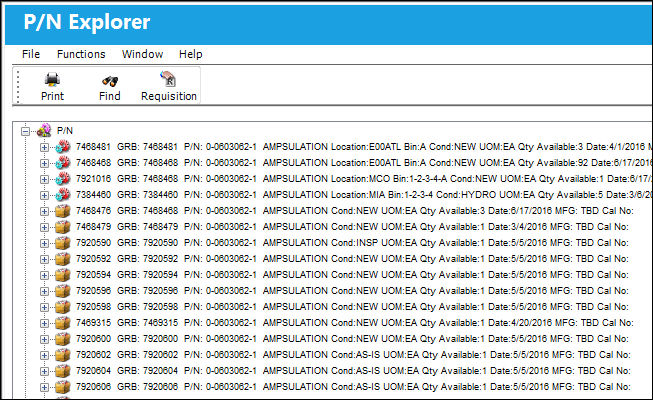Expand the 7468476 tree row
The image size is (653, 400).
pos(44,212)
